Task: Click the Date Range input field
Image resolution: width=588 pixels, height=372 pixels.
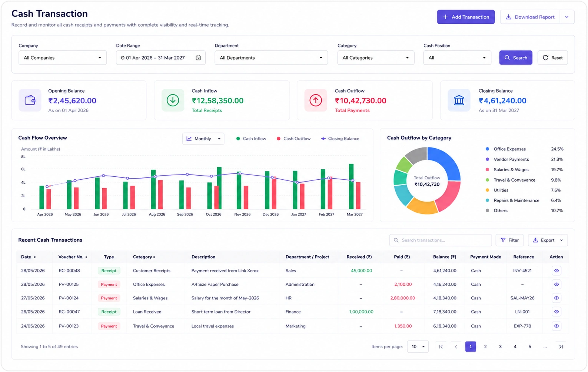Action: pyautogui.click(x=161, y=58)
